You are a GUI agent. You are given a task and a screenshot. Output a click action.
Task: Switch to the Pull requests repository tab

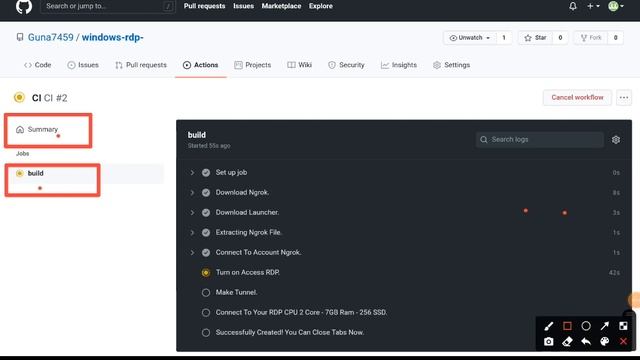pyautogui.click(x=141, y=65)
